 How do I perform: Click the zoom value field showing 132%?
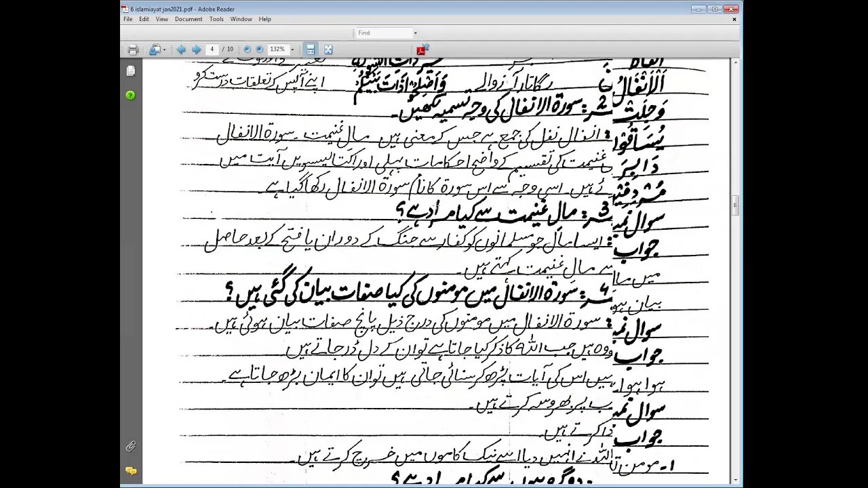277,49
